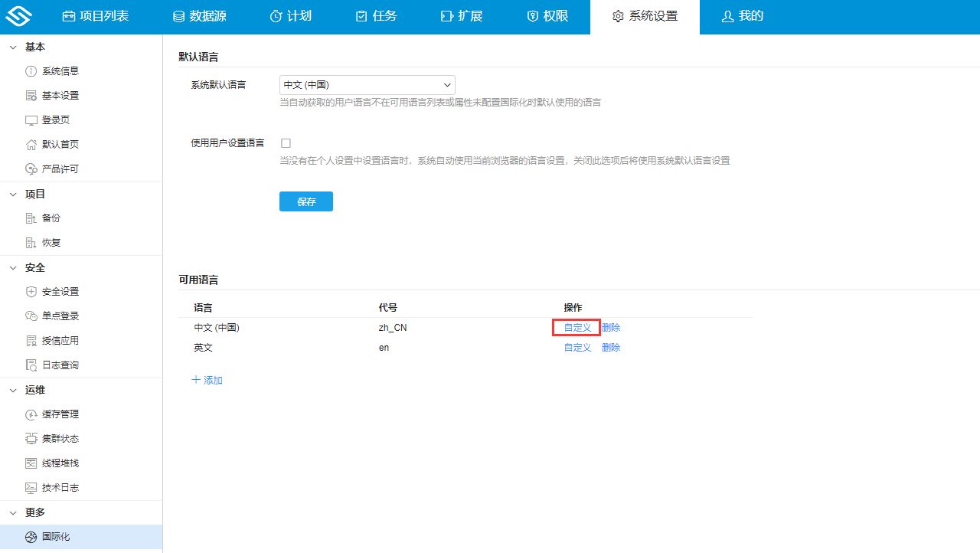980x553 pixels.
Task: Open 登录页 settings via monitor icon
Action: click(x=30, y=119)
